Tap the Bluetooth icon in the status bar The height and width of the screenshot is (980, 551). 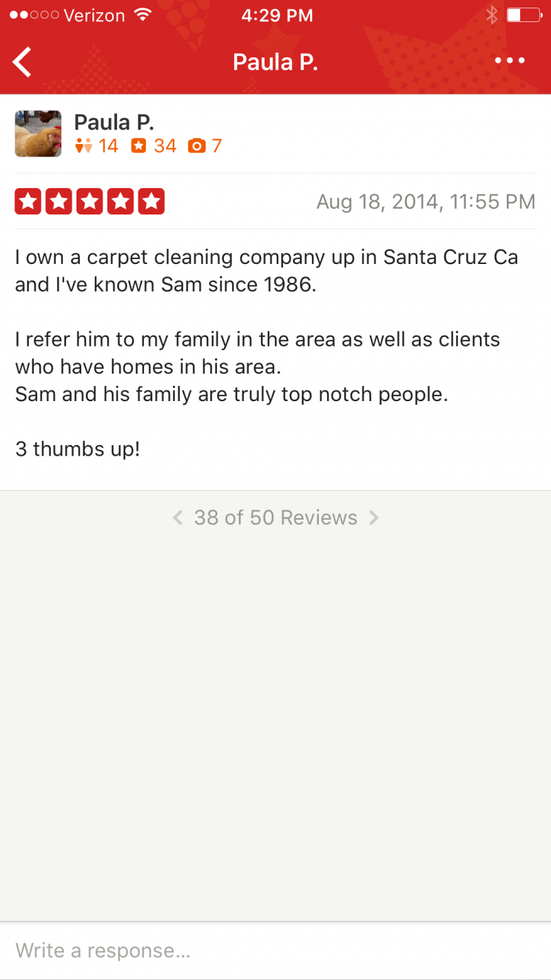[491, 15]
